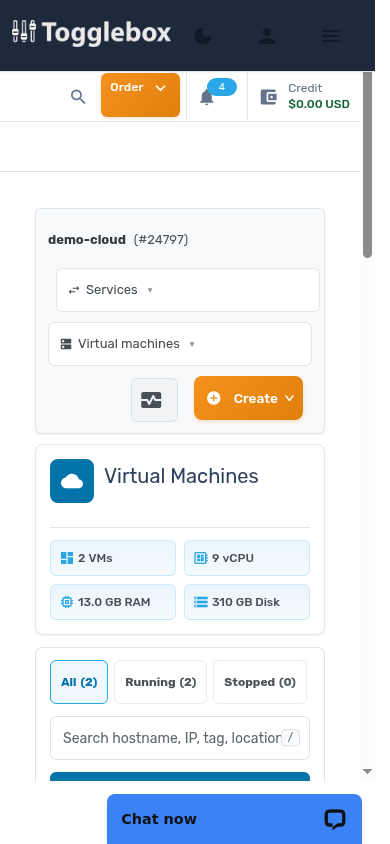Click the chat bubble icon
The height and width of the screenshot is (844, 390).
click(335, 819)
